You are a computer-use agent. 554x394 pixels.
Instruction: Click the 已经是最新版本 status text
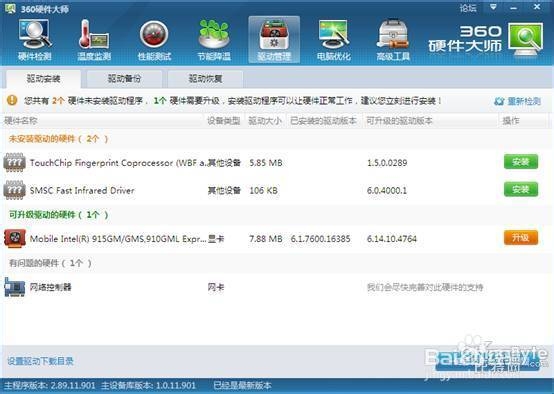[242, 385]
